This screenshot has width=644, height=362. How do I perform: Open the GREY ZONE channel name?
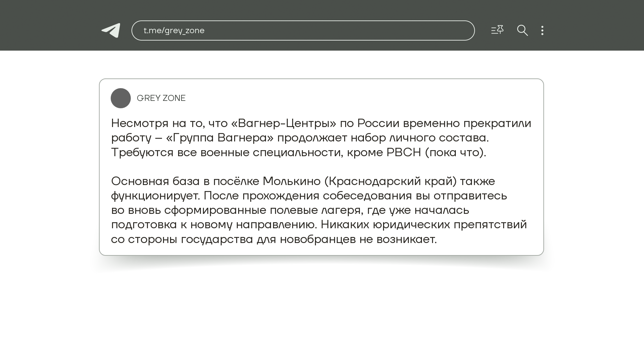161,98
